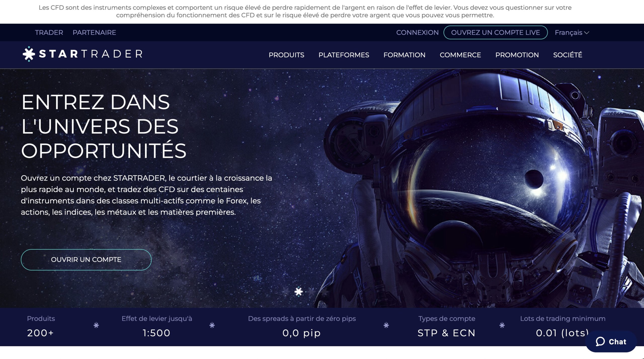
Task: Click 'Des spreads à partir de zéro pips'
Action: (302, 319)
